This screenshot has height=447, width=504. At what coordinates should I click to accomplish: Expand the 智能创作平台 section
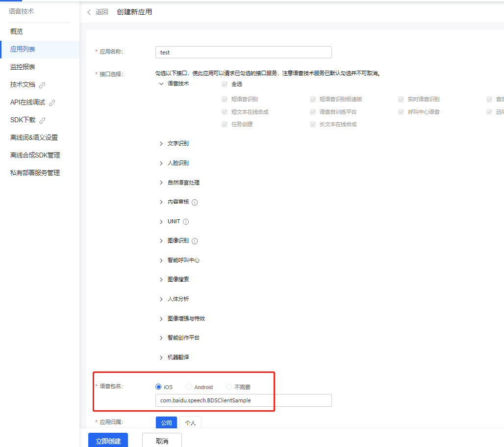click(x=161, y=338)
